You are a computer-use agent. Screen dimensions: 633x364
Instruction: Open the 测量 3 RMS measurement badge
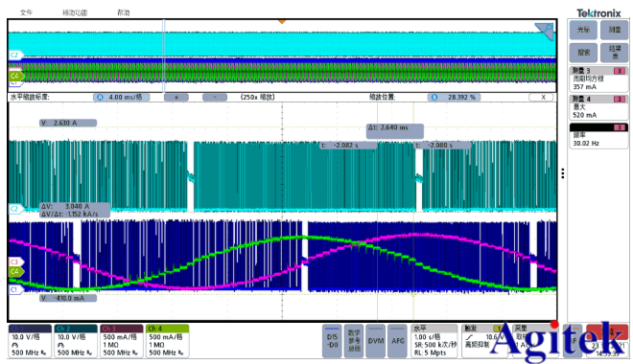click(598, 79)
